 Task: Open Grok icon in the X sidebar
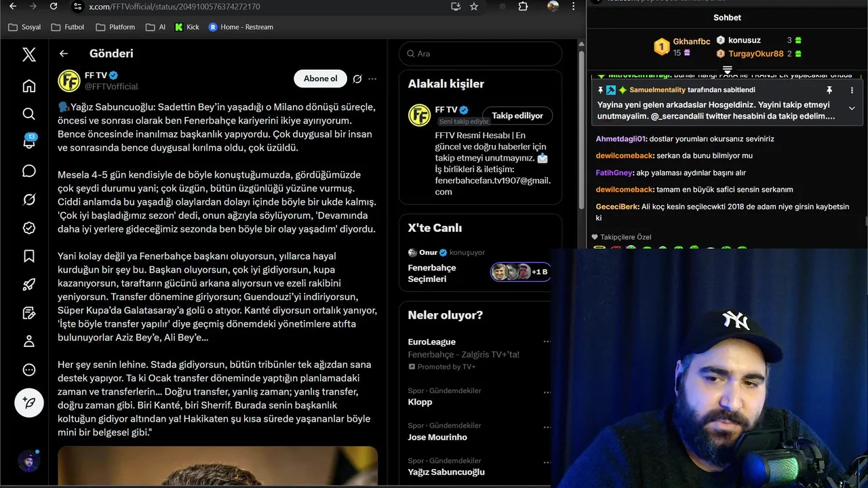[28, 199]
